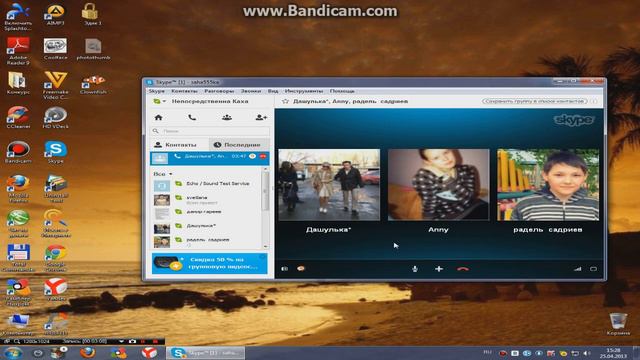Open the Total Commander desktop shortcut
This screenshot has width=640, height=360.
tap(18, 258)
